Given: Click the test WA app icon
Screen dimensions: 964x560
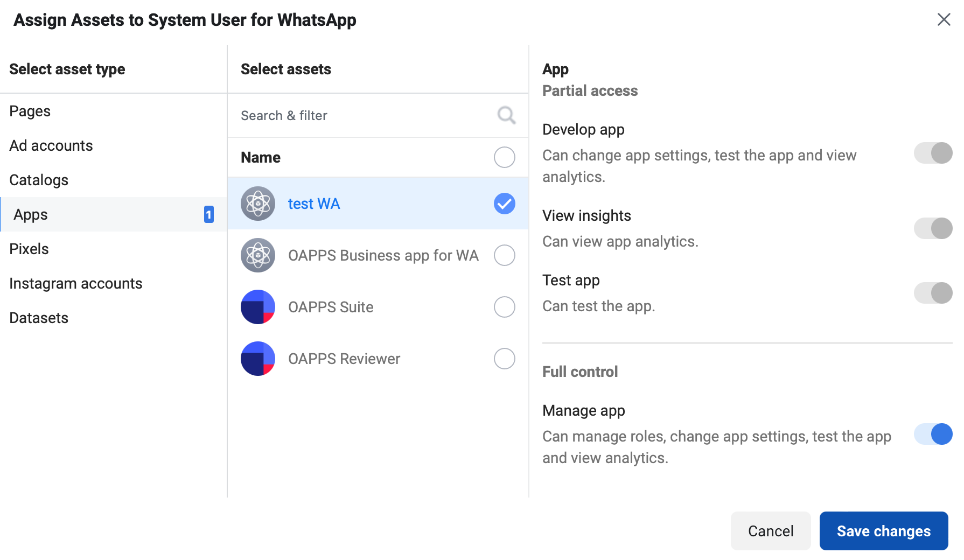Looking at the screenshot, I should pos(258,204).
